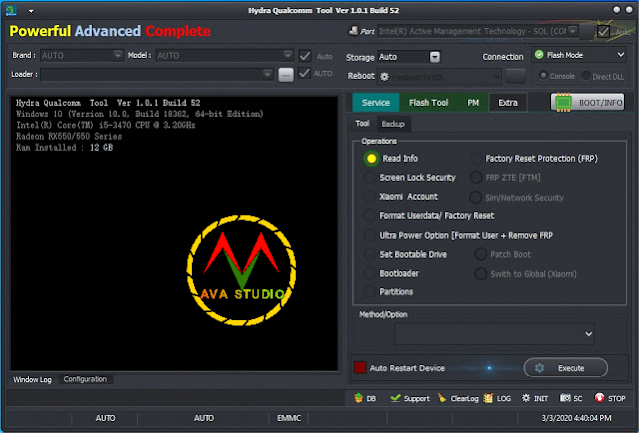Open the Configuration tab
640x434 pixels.
(85, 379)
